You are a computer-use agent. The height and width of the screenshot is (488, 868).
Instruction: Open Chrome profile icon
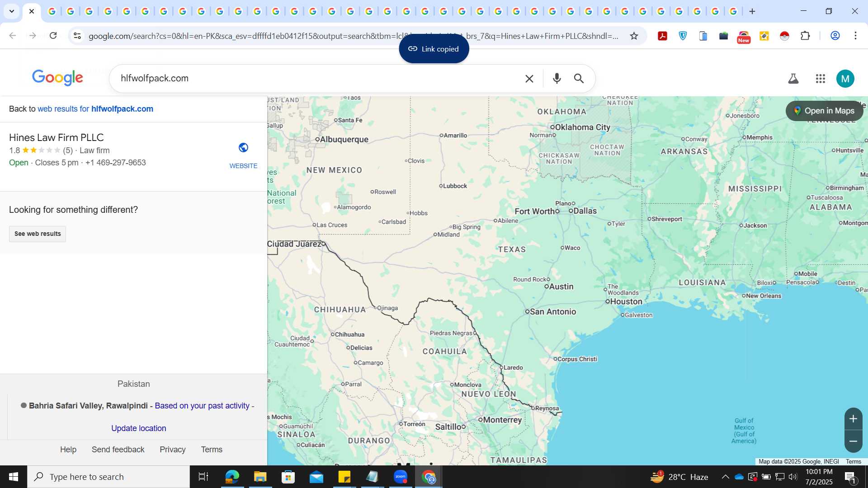(835, 36)
